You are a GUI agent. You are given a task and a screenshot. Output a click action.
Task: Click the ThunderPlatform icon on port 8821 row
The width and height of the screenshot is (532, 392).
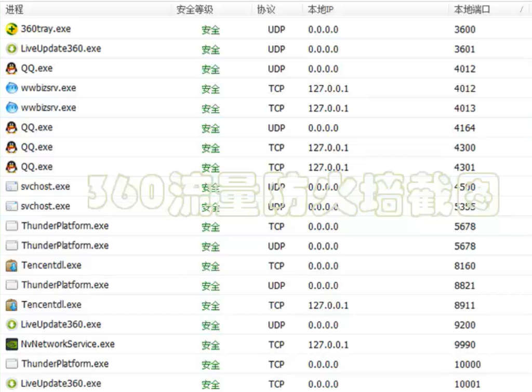coord(11,285)
